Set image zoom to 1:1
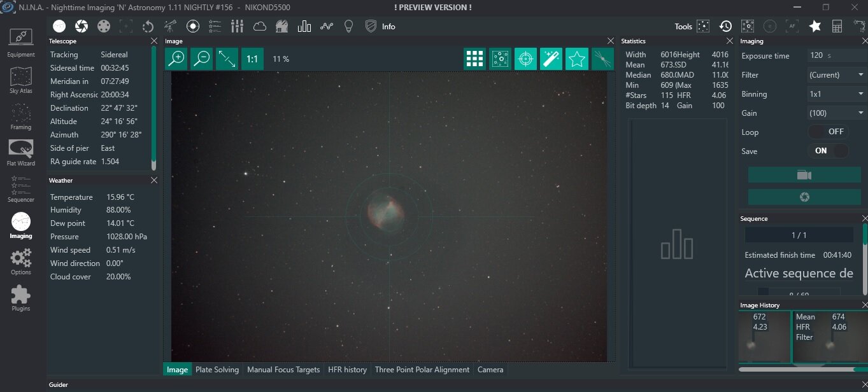 point(252,59)
